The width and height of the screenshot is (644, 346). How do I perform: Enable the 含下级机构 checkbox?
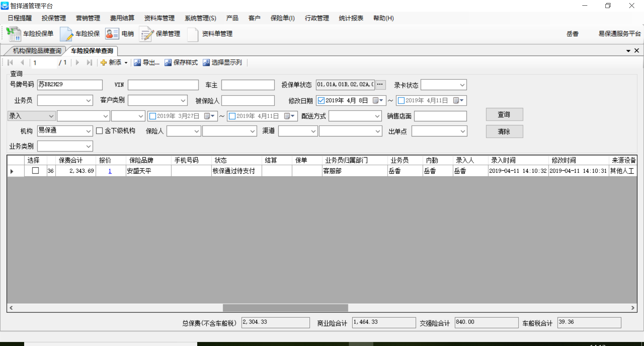[99, 131]
